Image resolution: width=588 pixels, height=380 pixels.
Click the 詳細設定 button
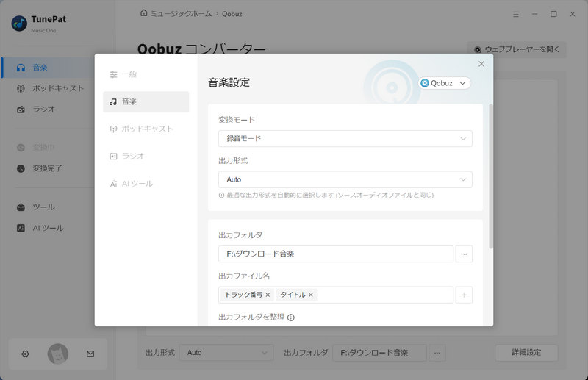pos(526,353)
